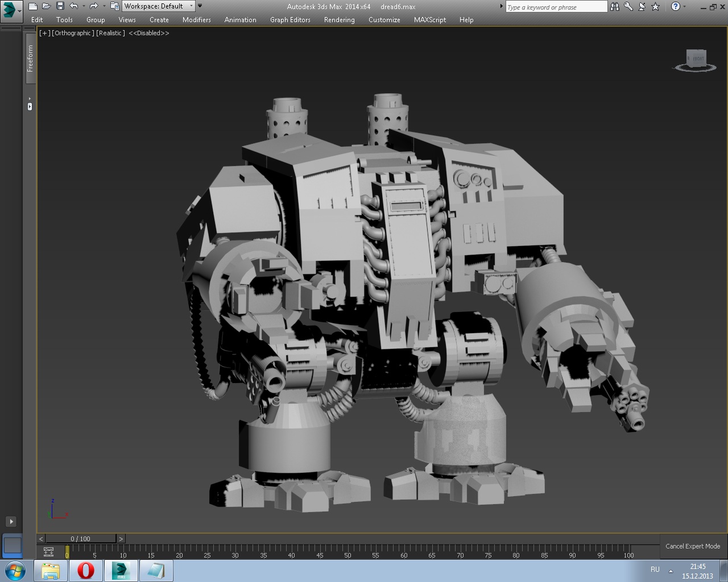Open the Help menu
The height and width of the screenshot is (582, 728).
point(466,19)
